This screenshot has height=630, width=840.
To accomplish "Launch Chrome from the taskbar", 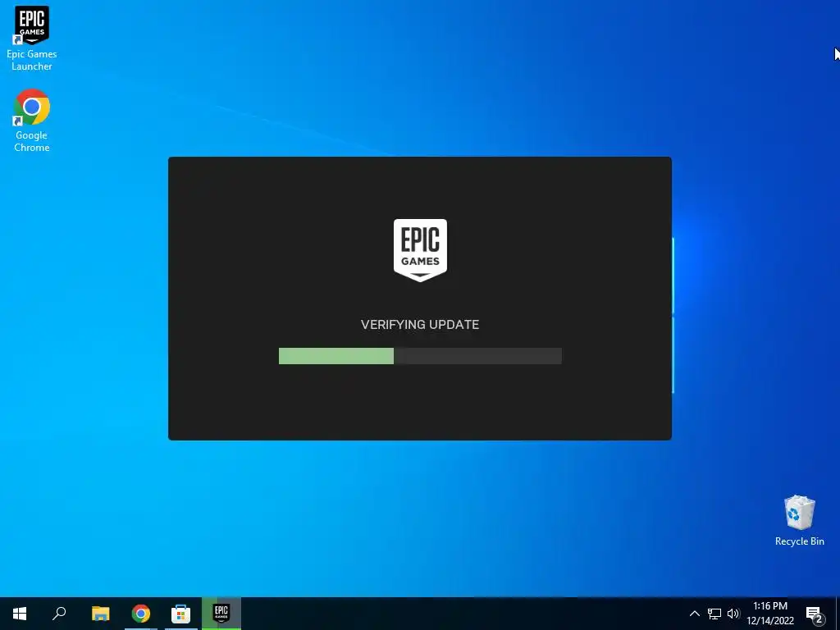I will [x=141, y=614].
